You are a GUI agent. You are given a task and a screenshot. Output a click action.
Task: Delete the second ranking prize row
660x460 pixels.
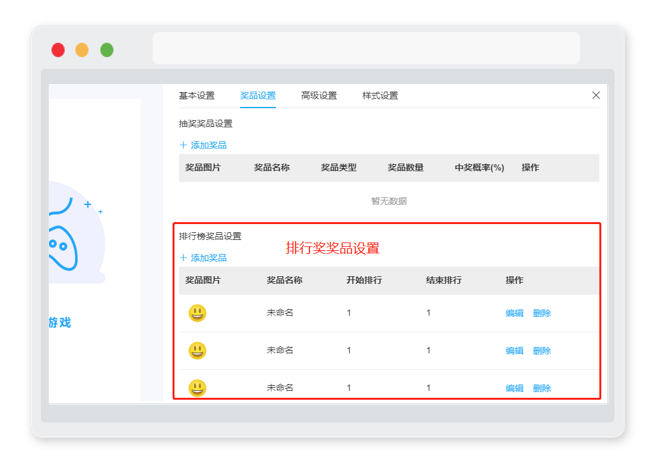tap(542, 350)
